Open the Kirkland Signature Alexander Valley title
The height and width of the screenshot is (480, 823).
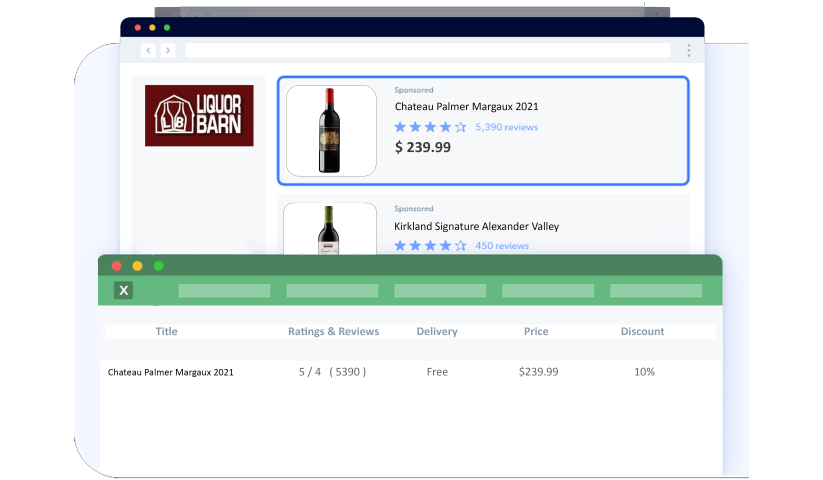[x=477, y=226]
